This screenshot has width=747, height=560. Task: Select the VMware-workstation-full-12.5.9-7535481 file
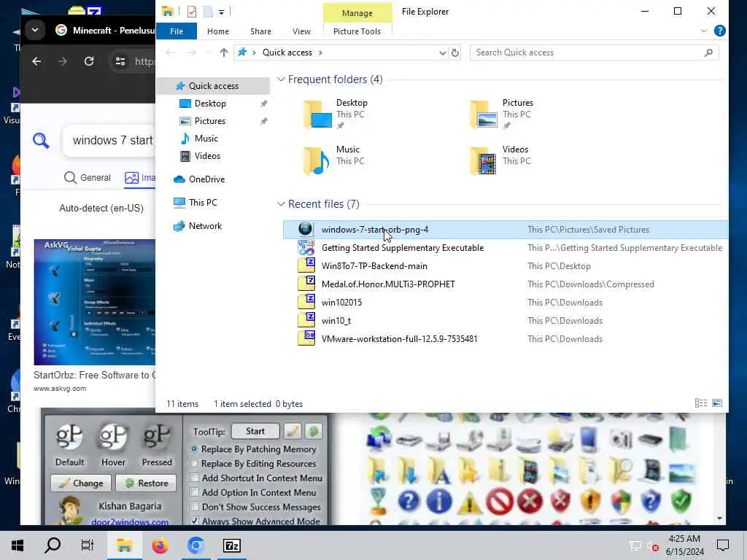pos(505,338)
